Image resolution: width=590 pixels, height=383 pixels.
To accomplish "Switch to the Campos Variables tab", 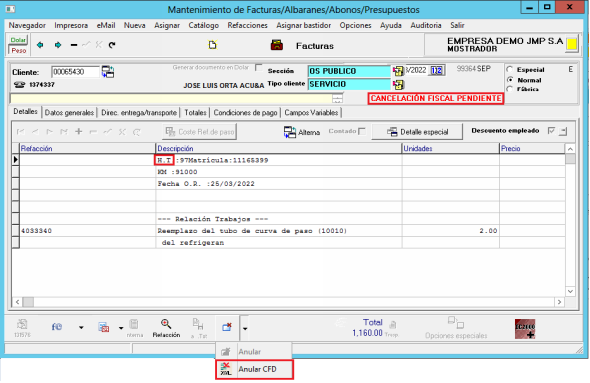I will 311,112.
